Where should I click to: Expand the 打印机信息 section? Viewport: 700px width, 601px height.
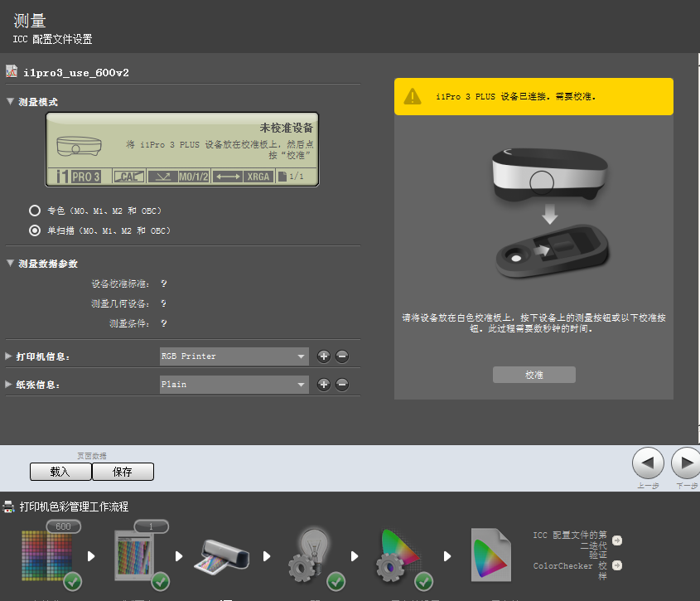click(x=8, y=356)
